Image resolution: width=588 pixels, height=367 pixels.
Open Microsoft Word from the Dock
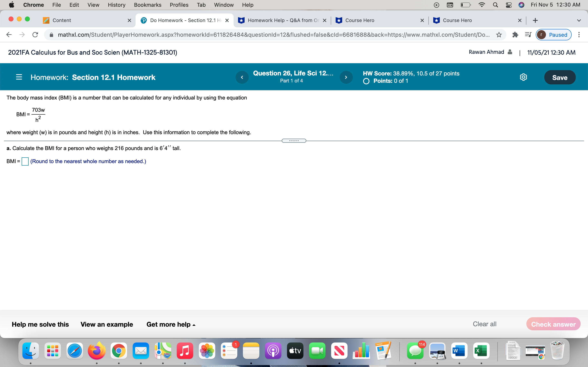[459, 351]
